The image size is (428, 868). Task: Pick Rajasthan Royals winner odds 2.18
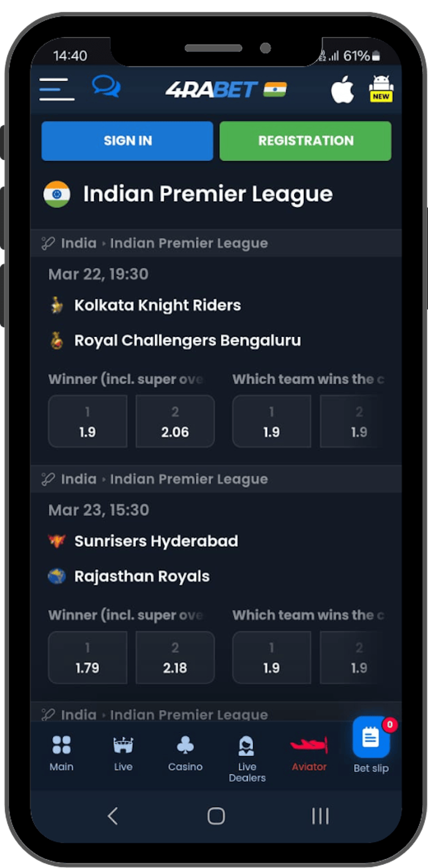pos(175,657)
